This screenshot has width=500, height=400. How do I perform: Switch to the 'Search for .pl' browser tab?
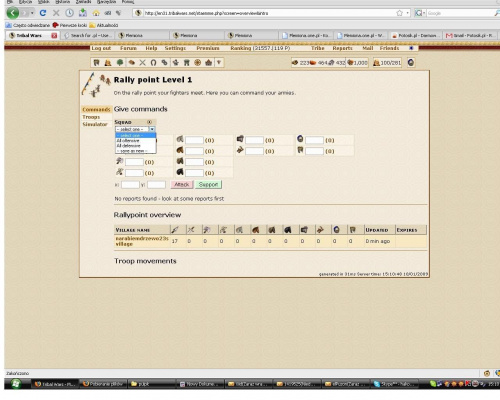(x=88, y=35)
